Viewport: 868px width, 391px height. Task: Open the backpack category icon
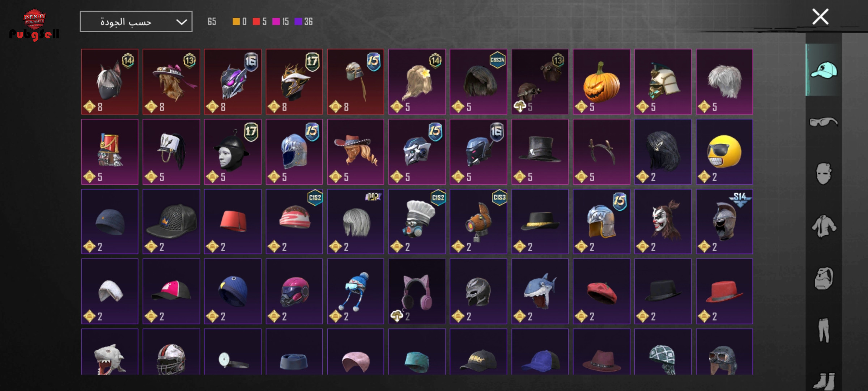pyautogui.click(x=824, y=278)
